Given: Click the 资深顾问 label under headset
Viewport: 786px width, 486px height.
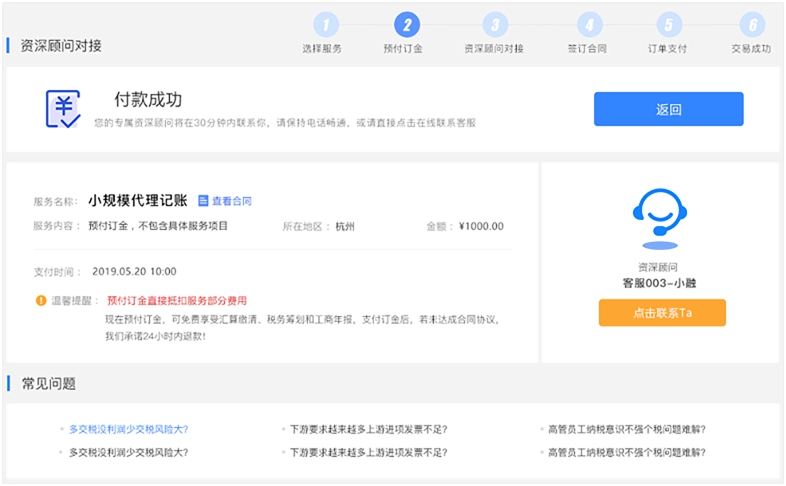Looking at the screenshot, I should click(658, 267).
